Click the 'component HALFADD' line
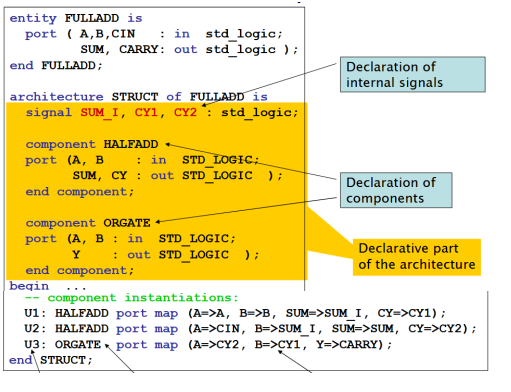Image resolution: width=511 pixels, height=392 pixels. [x=92, y=144]
